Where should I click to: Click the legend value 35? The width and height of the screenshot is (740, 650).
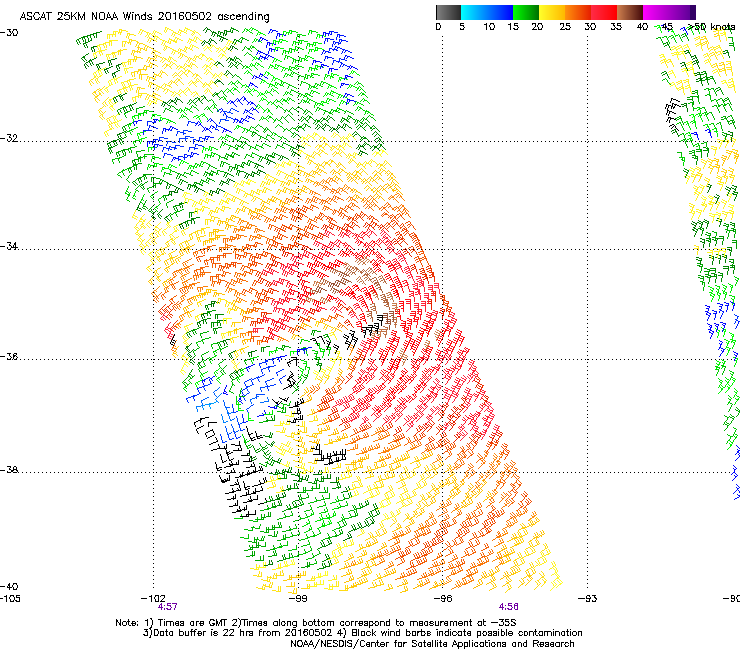tap(616, 27)
